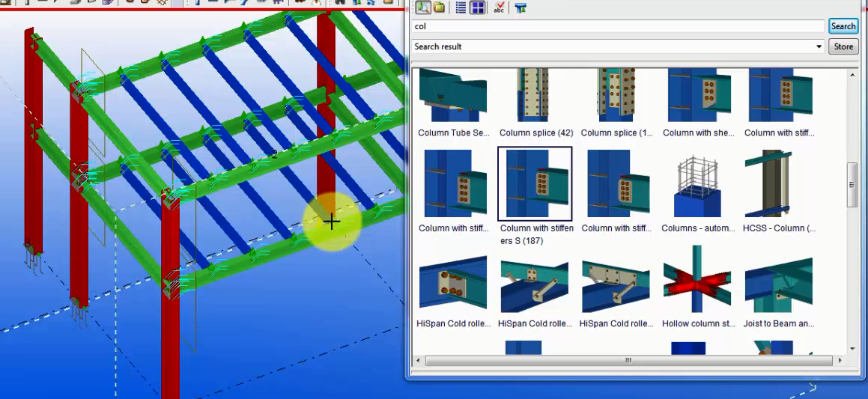
Task: Click the Store button
Action: (843, 46)
